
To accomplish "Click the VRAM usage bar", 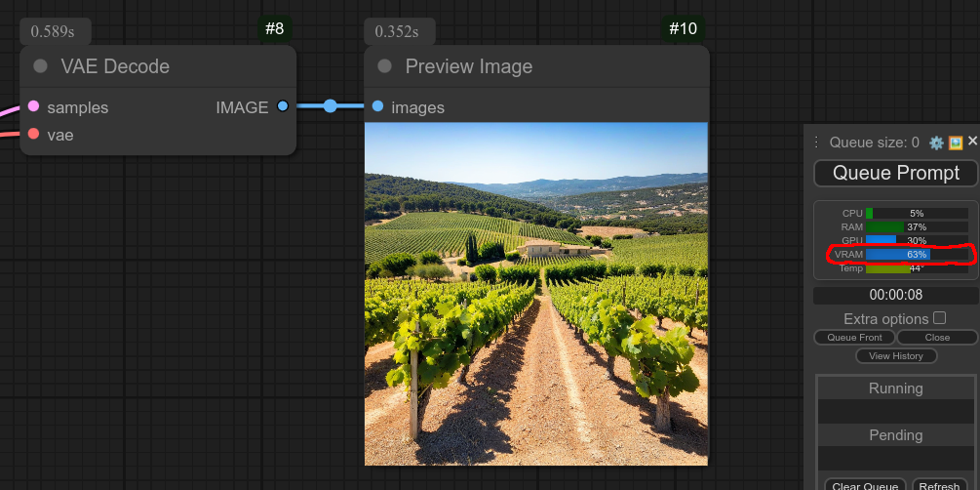I will [897, 255].
